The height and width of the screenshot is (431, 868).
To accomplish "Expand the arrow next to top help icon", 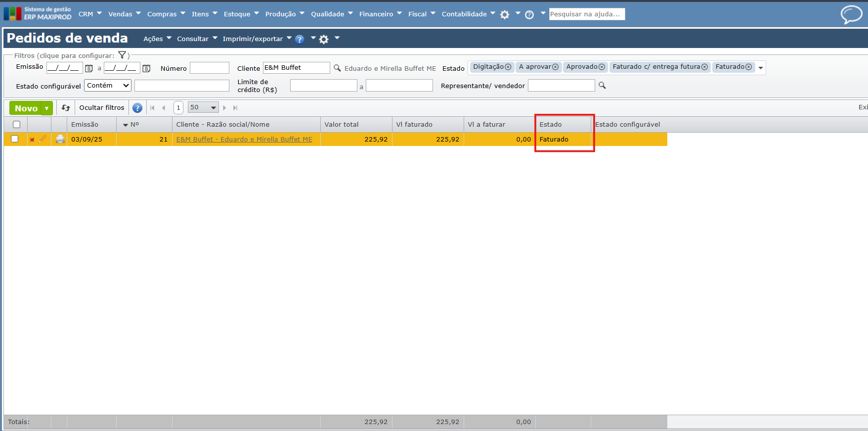I will 543,13.
